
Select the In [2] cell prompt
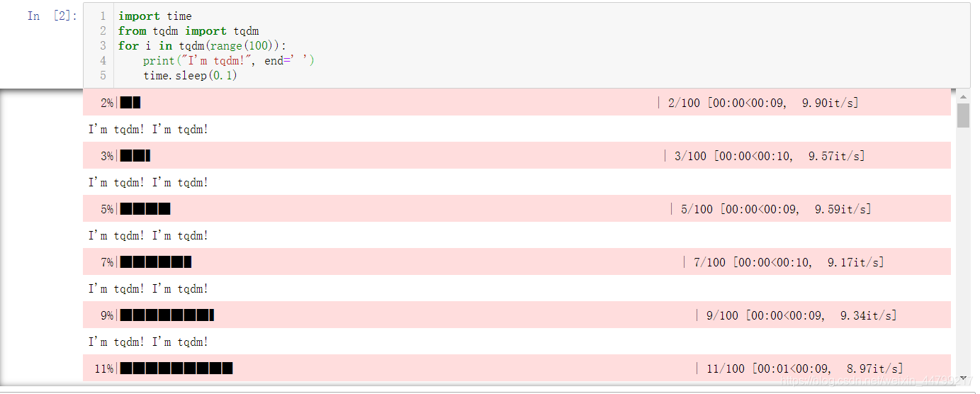(x=51, y=16)
